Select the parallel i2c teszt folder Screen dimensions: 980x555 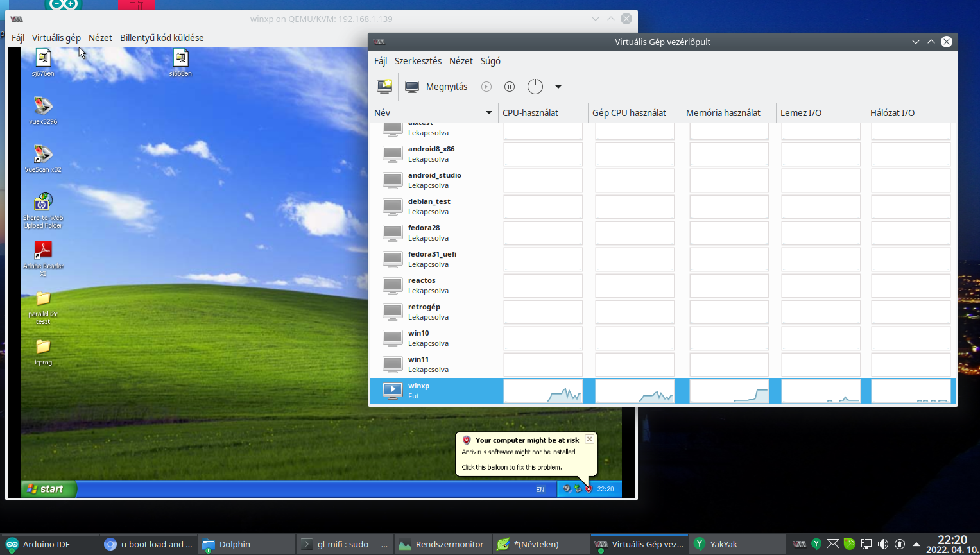tap(43, 307)
